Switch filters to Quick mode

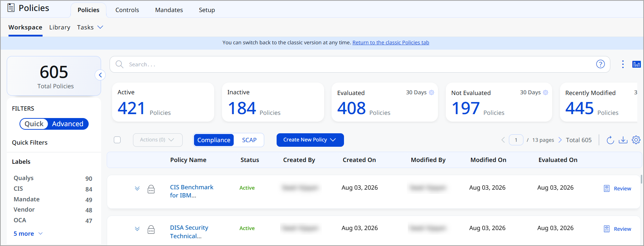pyautogui.click(x=34, y=124)
